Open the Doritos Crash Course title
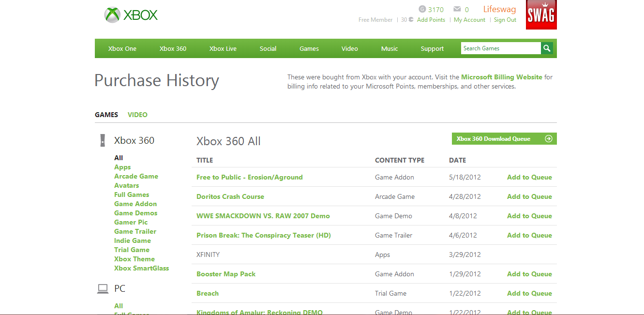The image size is (644, 315). coord(230,196)
